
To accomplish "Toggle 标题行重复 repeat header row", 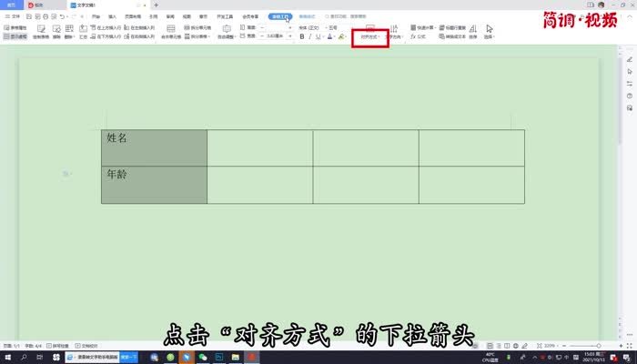I will coord(455,28).
